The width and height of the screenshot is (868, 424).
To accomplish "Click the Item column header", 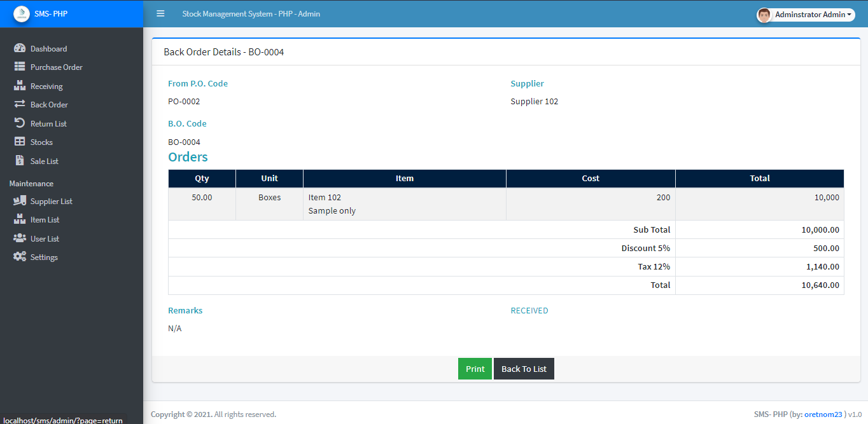I will [x=405, y=179].
